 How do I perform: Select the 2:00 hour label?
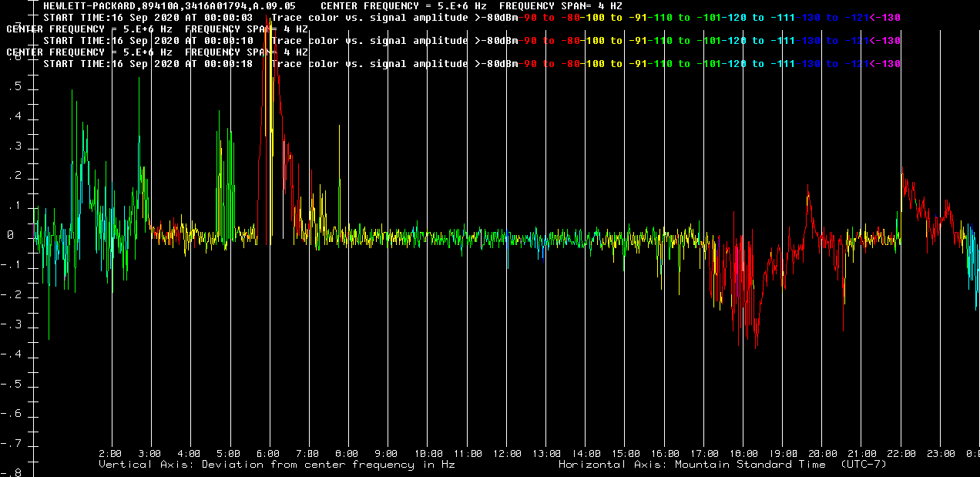click(110, 454)
